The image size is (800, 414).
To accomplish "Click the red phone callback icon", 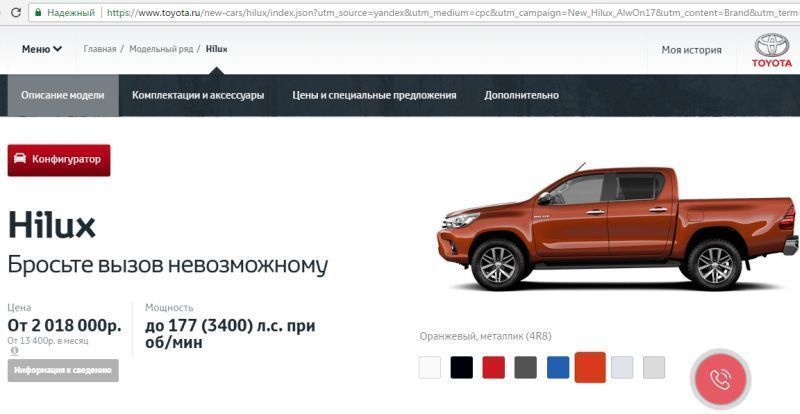I will [x=721, y=379].
